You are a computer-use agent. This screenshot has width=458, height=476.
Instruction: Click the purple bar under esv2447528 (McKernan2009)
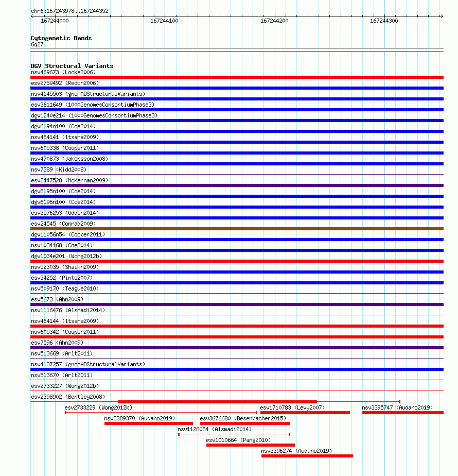pyautogui.click(x=237, y=185)
